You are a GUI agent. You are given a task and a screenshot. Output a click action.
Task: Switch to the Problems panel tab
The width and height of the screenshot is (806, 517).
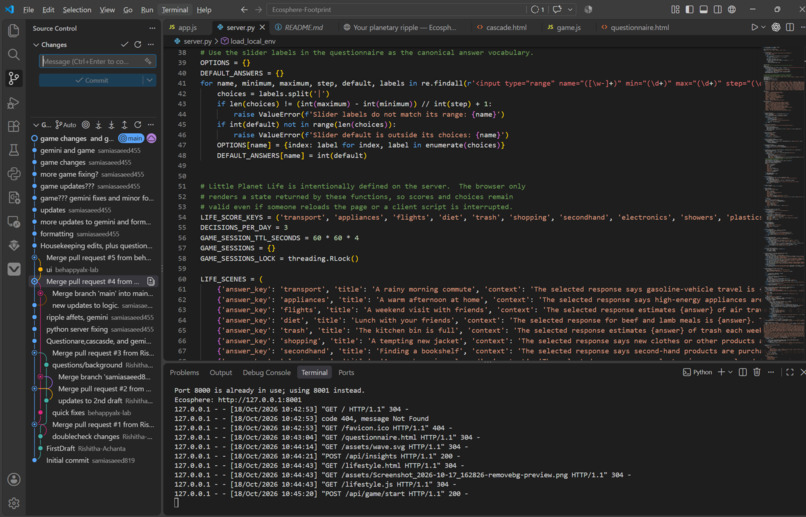[x=184, y=372]
